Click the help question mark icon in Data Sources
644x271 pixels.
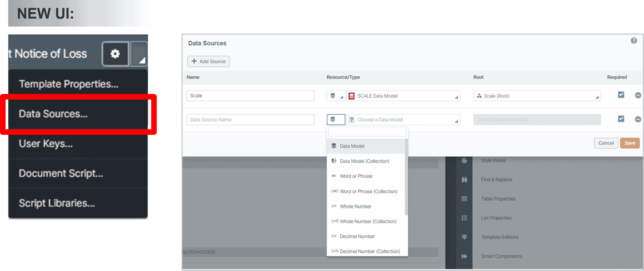click(634, 41)
